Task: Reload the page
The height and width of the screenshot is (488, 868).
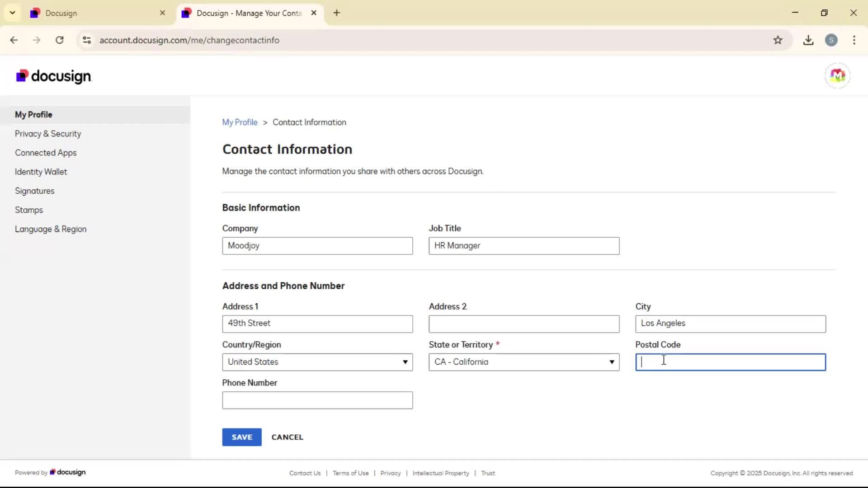Action: [59, 40]
